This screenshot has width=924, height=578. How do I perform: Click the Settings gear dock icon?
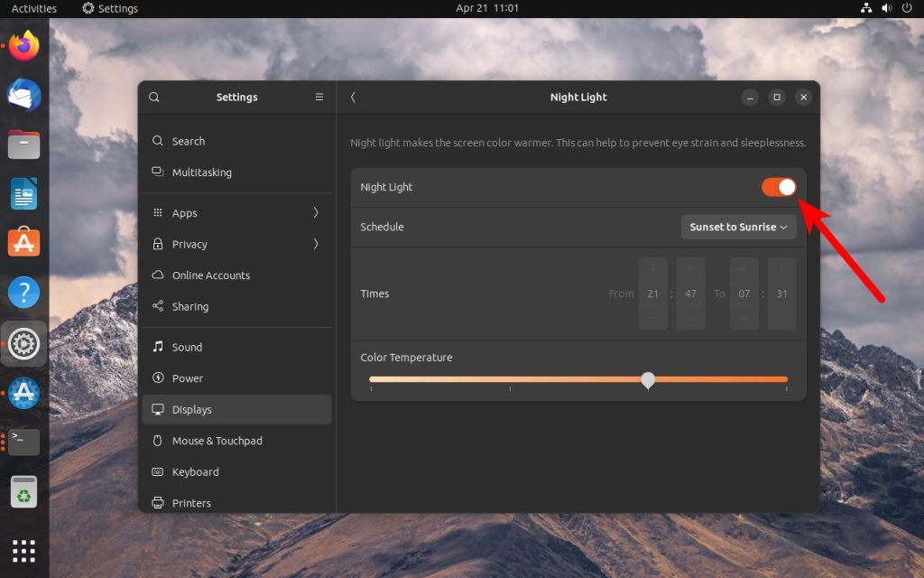23,343
